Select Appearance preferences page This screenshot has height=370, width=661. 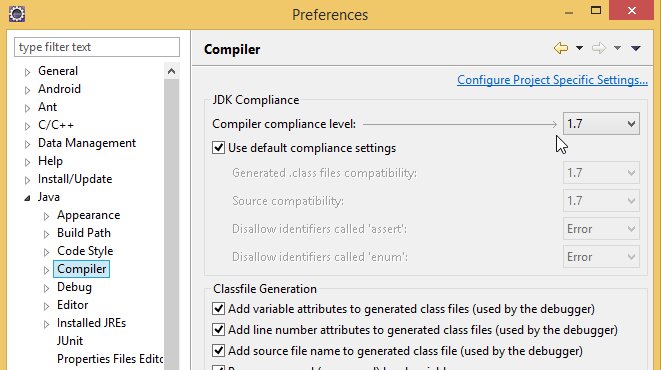point(89,215)
